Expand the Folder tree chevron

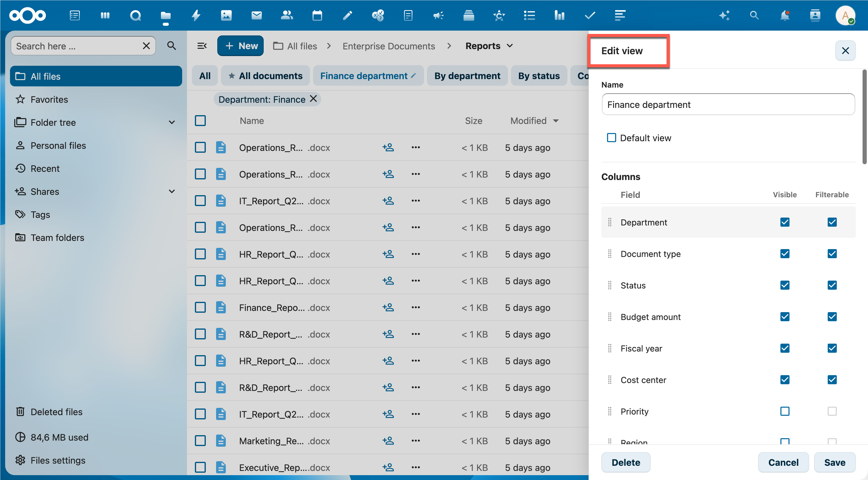(172, 122)
